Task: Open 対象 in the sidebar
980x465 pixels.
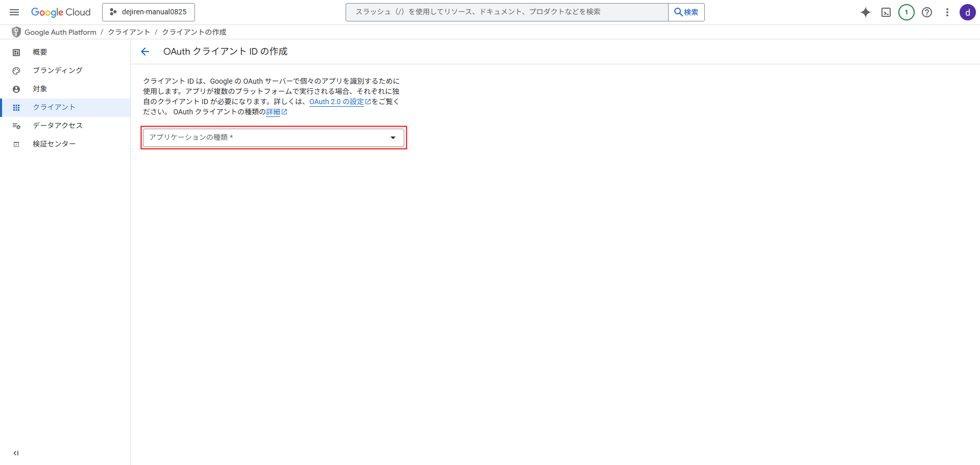Action: pyautogui.click(x=40, y=89)
